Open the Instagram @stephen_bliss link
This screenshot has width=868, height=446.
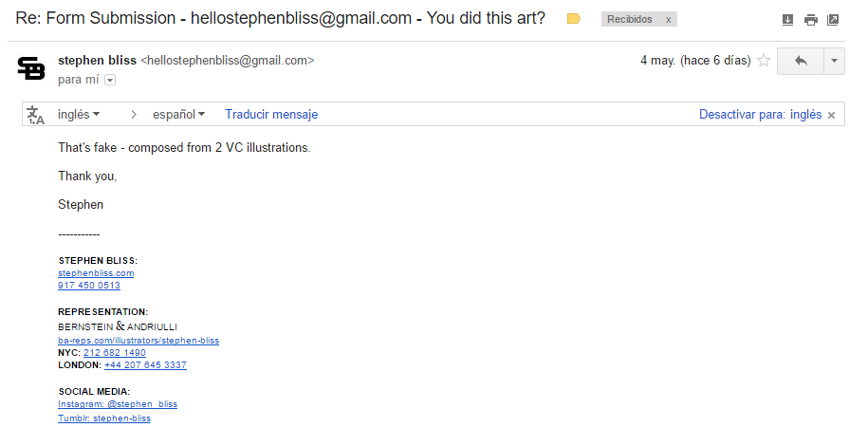tap(118, 404)
